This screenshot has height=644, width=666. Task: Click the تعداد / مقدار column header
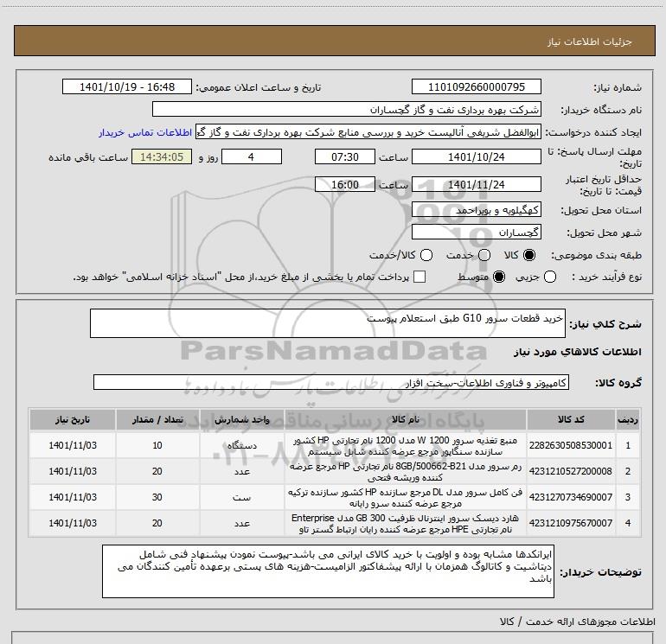click(x=157, y=419)
